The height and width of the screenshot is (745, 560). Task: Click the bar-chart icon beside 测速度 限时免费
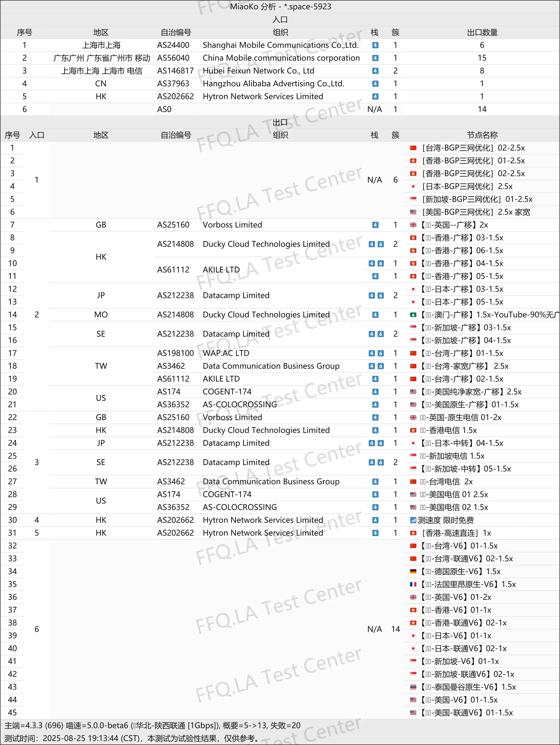pyautogui.click(x=413, y=520)
